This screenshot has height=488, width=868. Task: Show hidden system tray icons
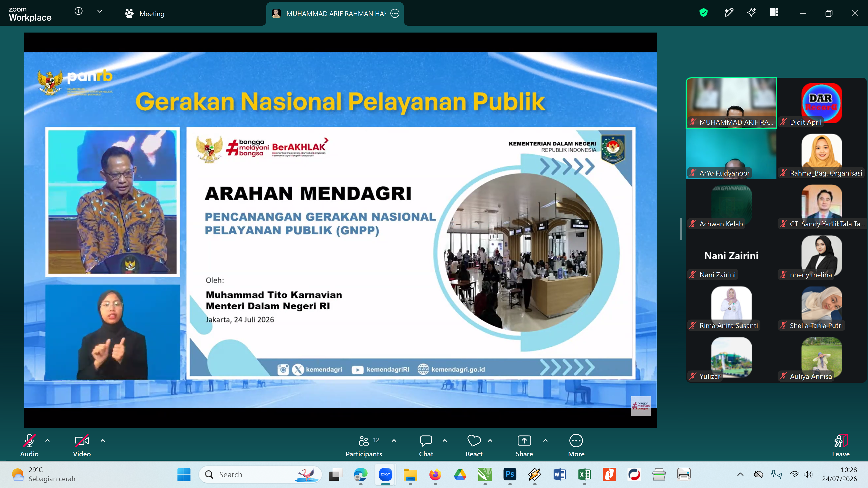[x=740, y=474]
